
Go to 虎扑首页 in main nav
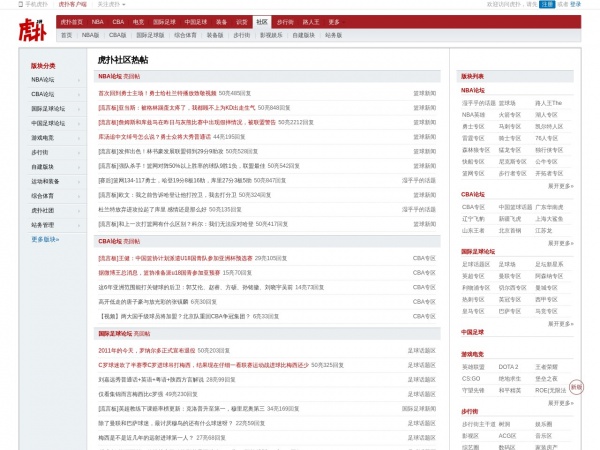(72, 22)
